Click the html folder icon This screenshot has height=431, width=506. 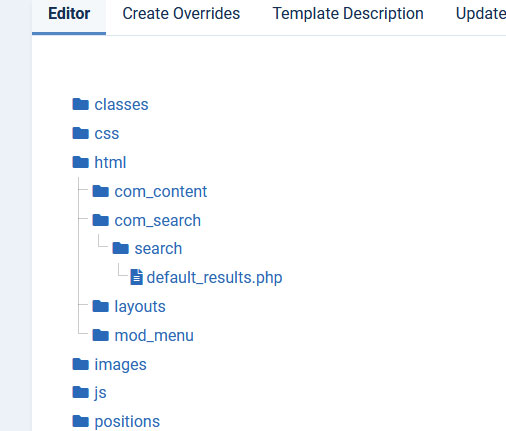click(80, 162)
